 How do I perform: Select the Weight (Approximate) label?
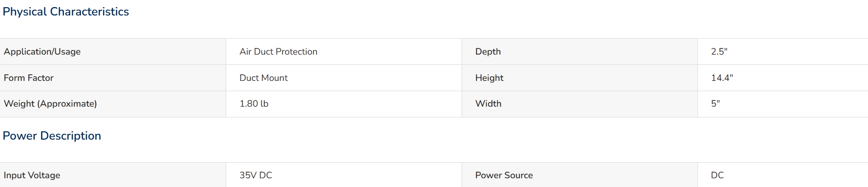(x=50, y=104)
